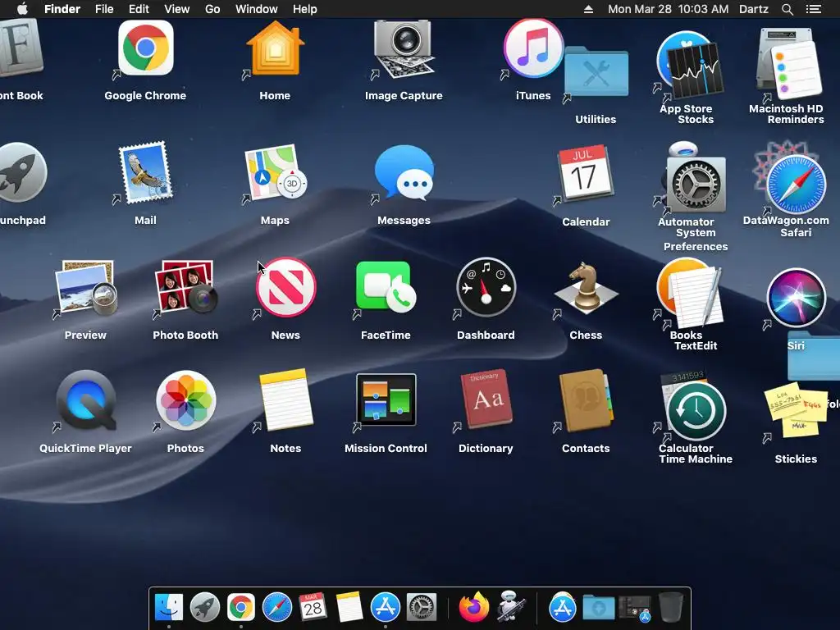Open the Utilities folder on the desktop
Image resolution: width=840 pixels, height=630 pixels.
596,72
